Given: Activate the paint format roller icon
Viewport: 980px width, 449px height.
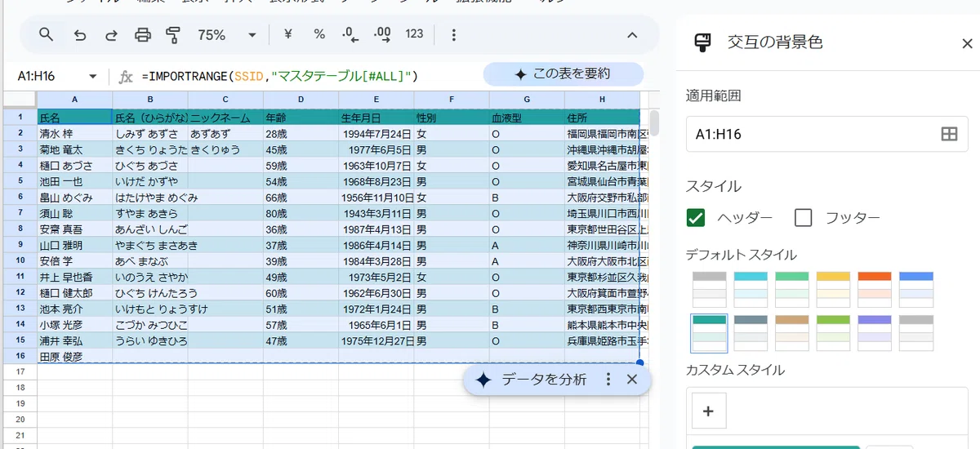Looking at the screenshot, I should [173, 35].
